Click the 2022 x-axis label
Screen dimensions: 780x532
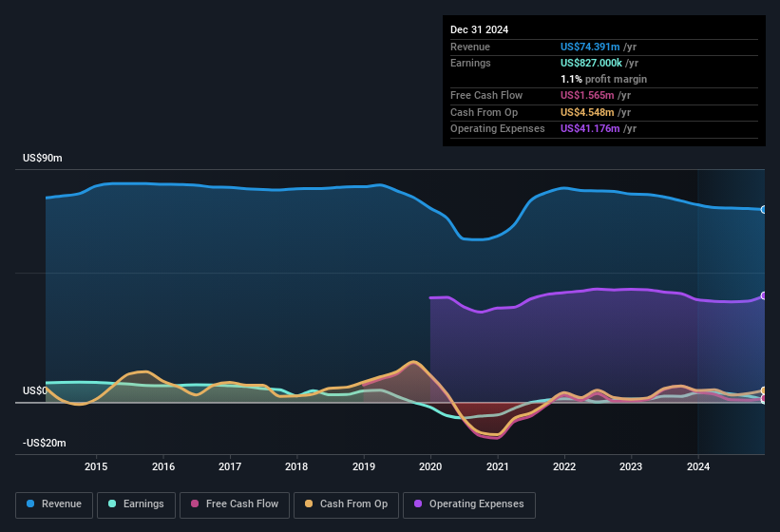point(564,466)
